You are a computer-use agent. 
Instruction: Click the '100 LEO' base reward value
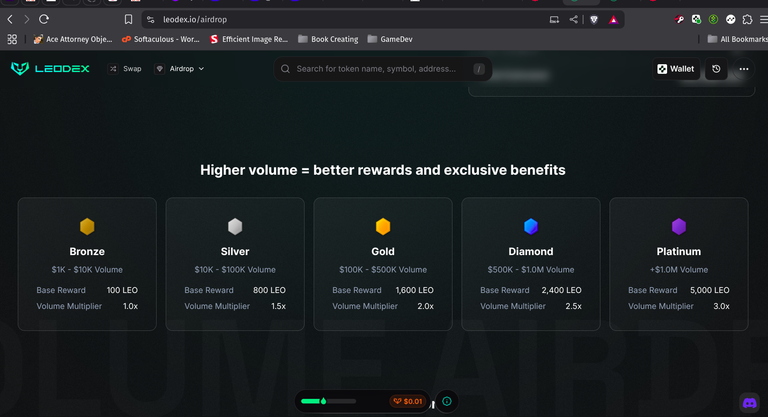122,290
